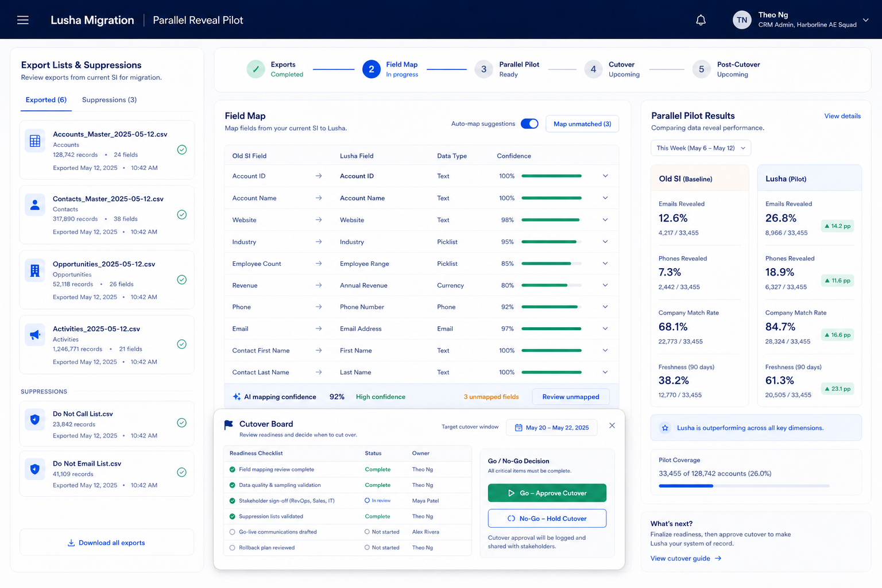The width and height of the screenshot is (882, 588).
Task: Click the +14.2 pp Emails Revealed badge
Action: coord(837,226)
